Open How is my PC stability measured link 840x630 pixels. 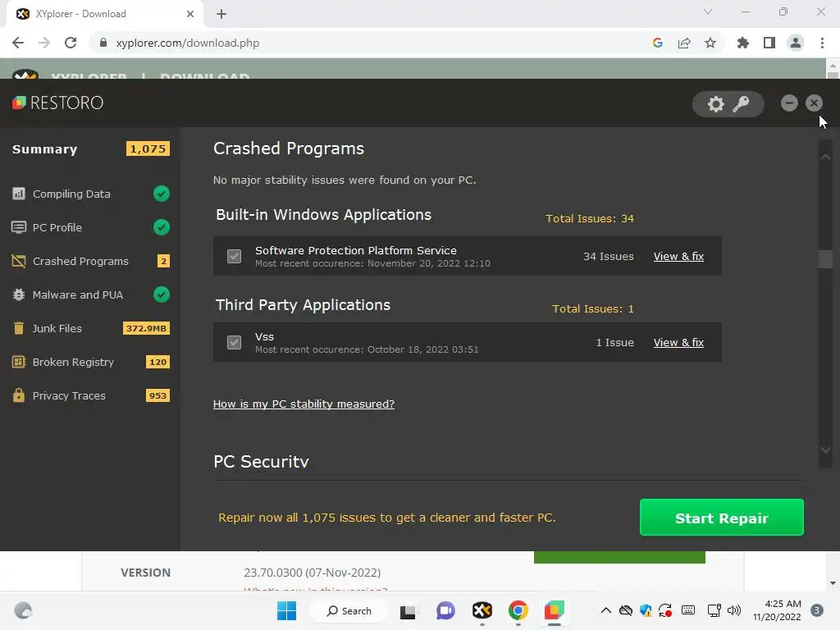(304, 404)
